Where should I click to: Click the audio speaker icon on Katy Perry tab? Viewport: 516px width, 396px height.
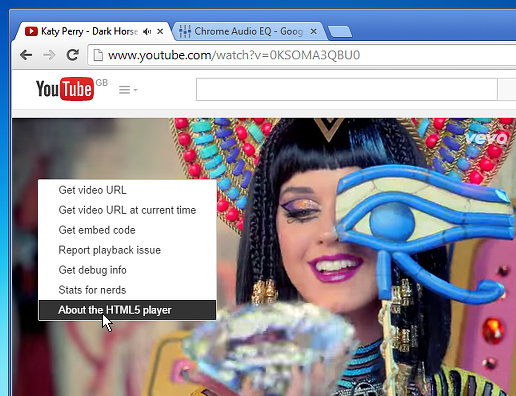click(x=147, y=31)
